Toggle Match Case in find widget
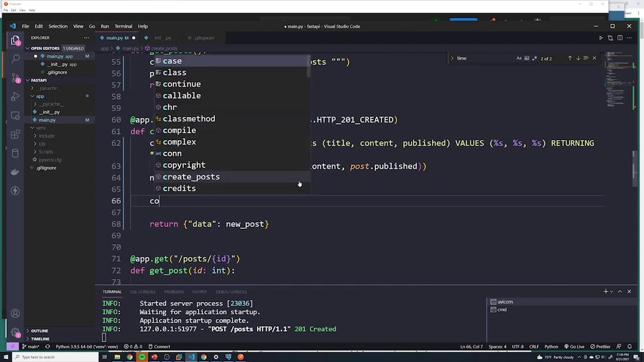The width and height of the screenshot is (644, 362). tap(519, 58)
